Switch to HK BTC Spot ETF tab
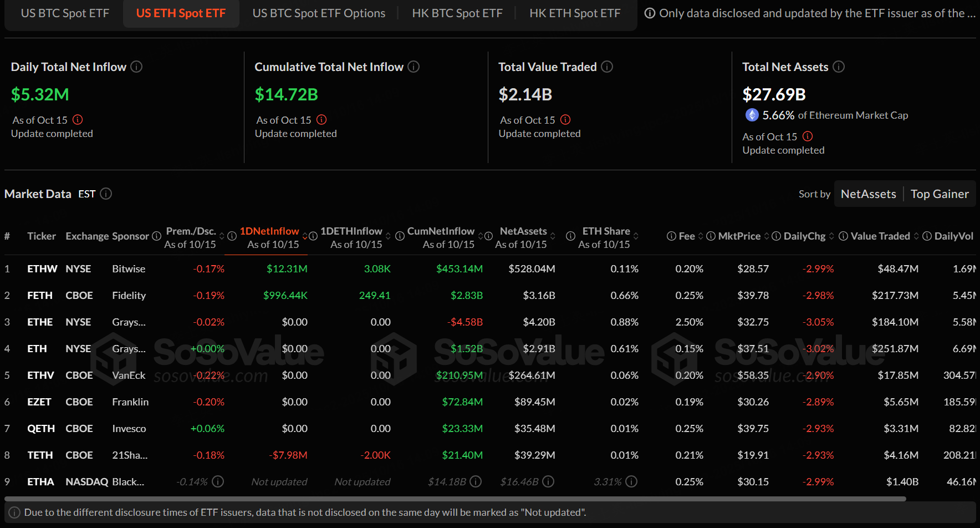Viewport: 980px width, 528px height. tap(457, 13)
